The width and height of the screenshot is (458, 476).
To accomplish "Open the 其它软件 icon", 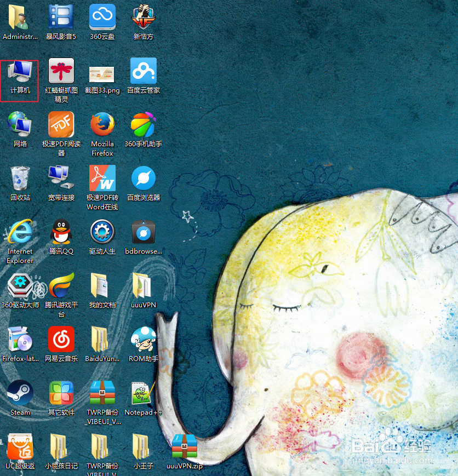I will click(x=61, y=393).
